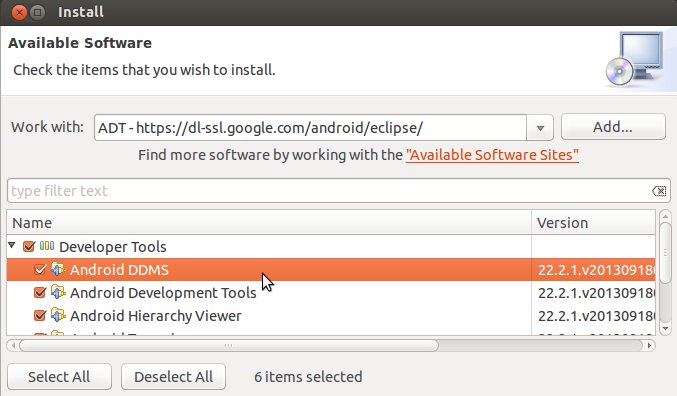Click the Select All button

59,377
